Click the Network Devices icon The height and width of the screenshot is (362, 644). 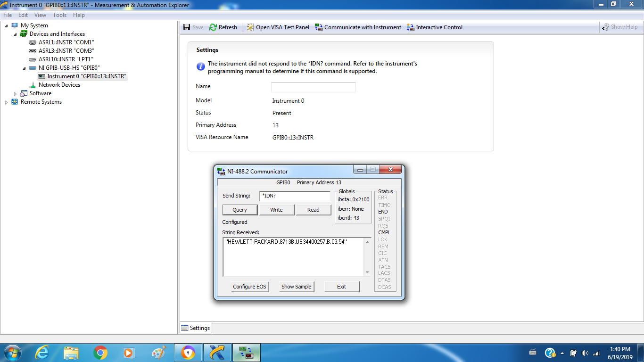(33, 85)
